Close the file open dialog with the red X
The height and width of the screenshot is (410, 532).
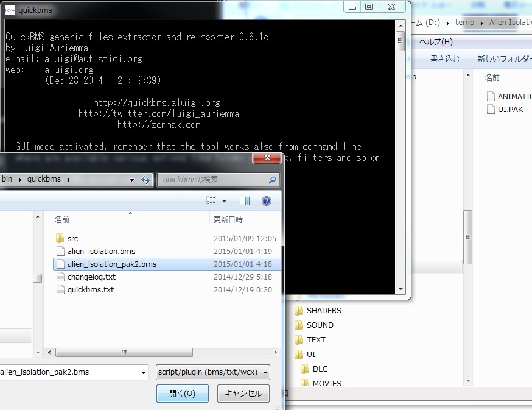(x=267, y=158)
